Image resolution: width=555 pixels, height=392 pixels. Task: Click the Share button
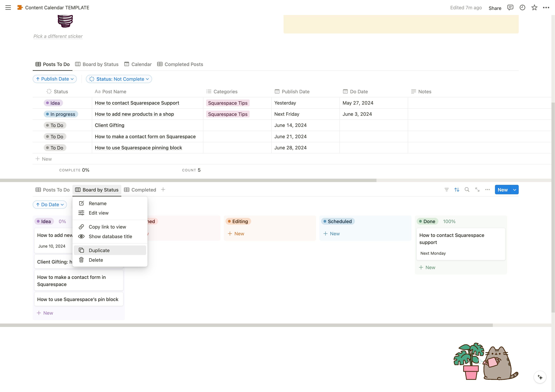point(495,8)
